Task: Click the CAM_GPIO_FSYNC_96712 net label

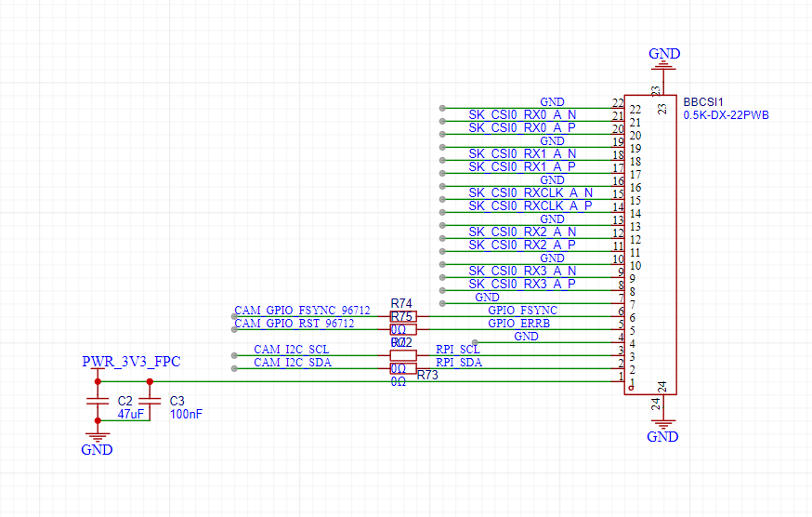Action: [x=302, y=311]
